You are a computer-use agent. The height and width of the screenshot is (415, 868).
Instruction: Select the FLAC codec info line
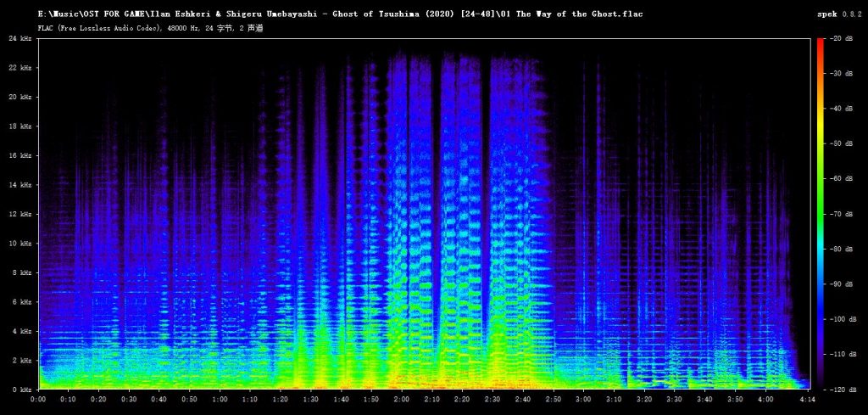tap(151, 28)
